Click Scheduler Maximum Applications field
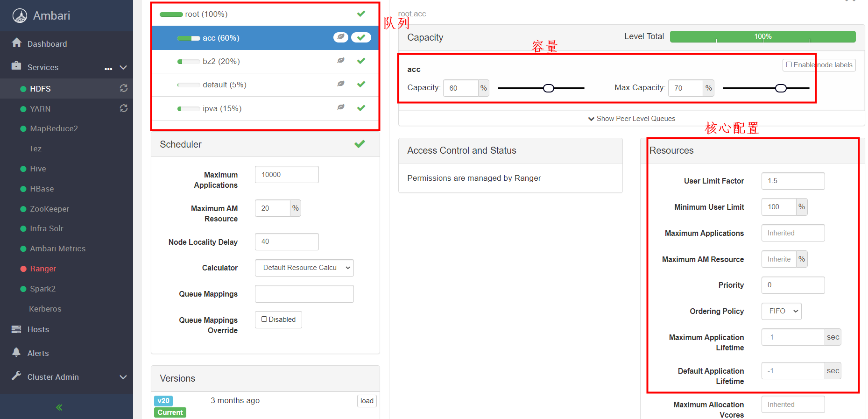This screenshot has height=419, width=868. (287, 175)
